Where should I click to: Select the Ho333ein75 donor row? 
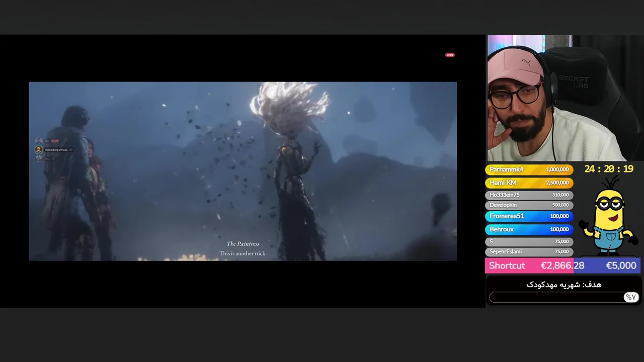coord(529,195)
